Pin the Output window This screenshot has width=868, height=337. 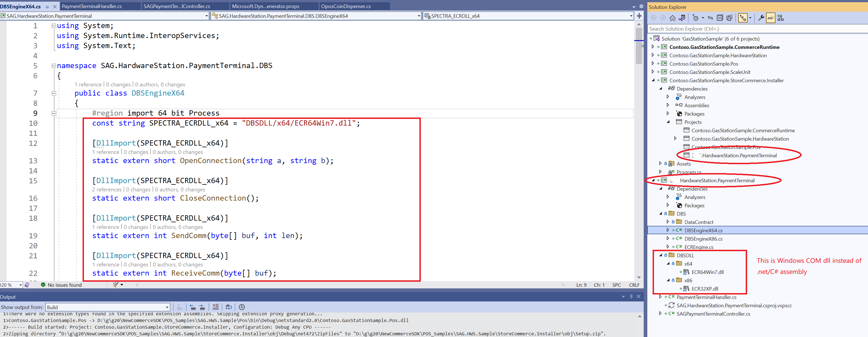coord(631,297)
